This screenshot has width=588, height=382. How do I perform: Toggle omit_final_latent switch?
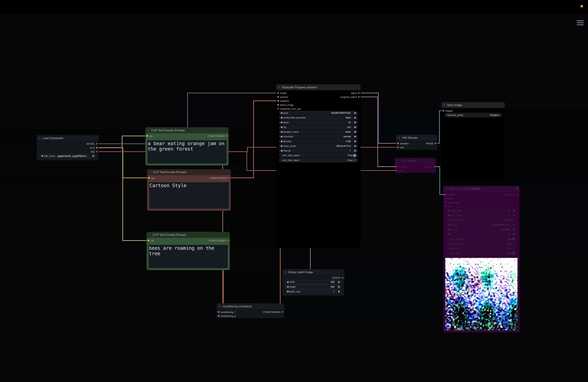tap(354, 160)
